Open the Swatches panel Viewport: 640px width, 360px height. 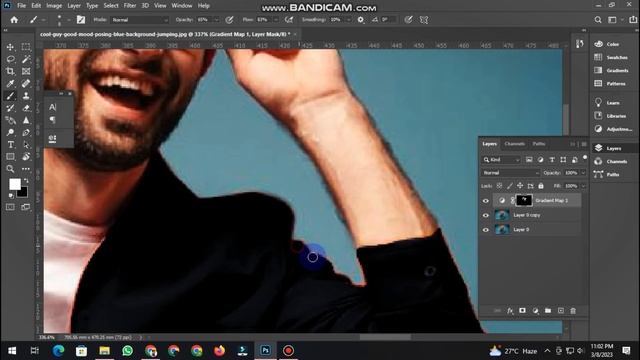612,57
